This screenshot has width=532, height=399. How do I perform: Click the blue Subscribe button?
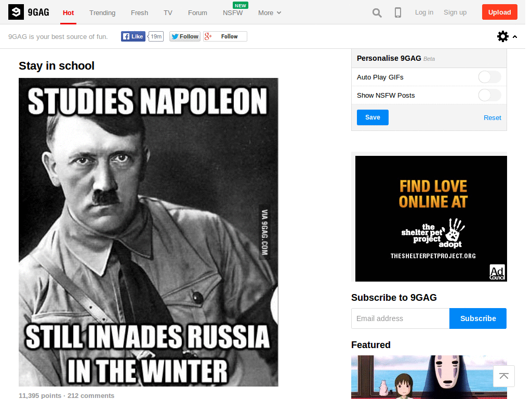tap(478, 318)
